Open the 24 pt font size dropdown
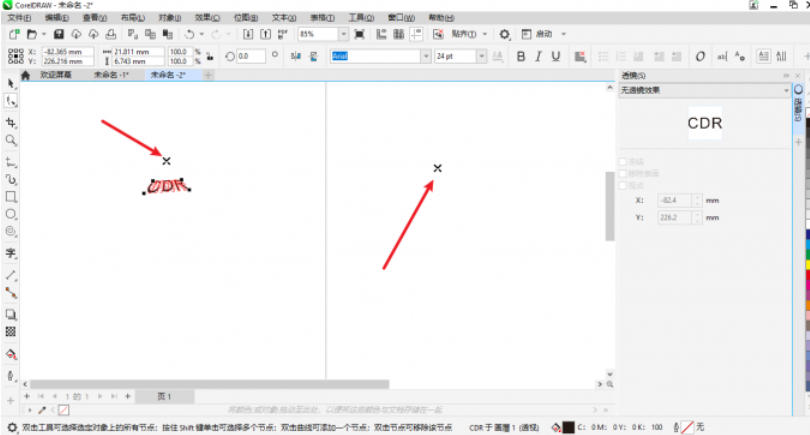Viewport: 810px width, 435px height. click(x=481, y=56)
